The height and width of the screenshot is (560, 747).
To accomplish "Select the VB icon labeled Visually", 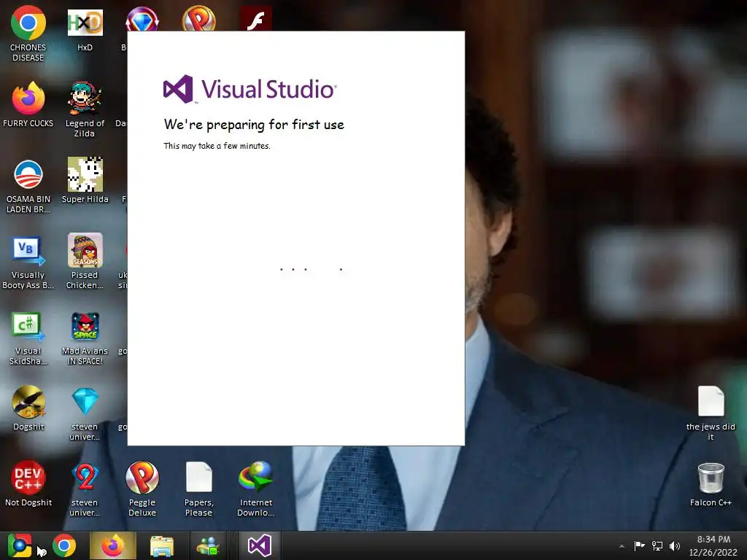I will tap(28, 262).
